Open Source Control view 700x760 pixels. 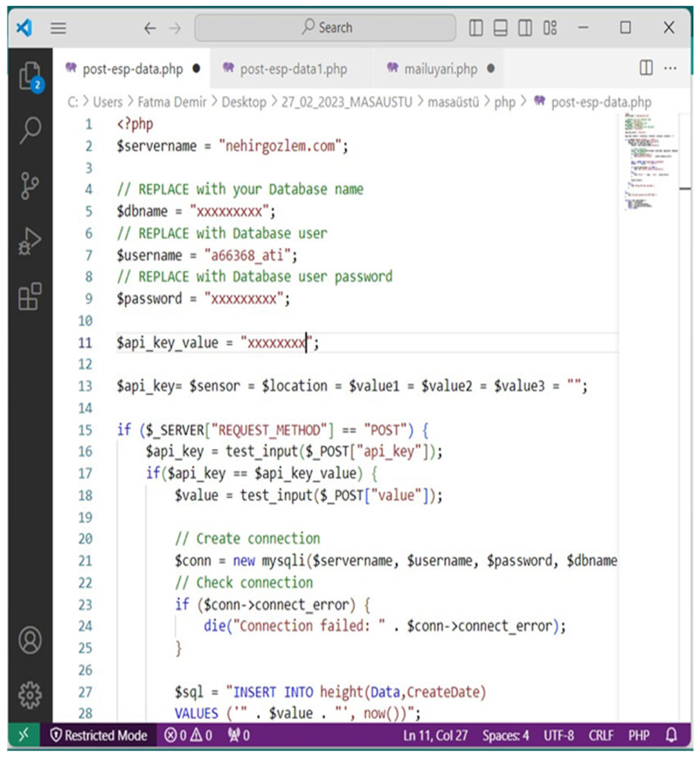pos(30,186)
